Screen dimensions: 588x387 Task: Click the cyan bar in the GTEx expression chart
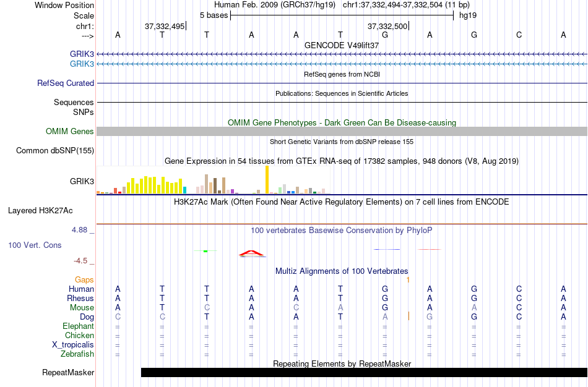pyautogui.click(x=184, y=190)
